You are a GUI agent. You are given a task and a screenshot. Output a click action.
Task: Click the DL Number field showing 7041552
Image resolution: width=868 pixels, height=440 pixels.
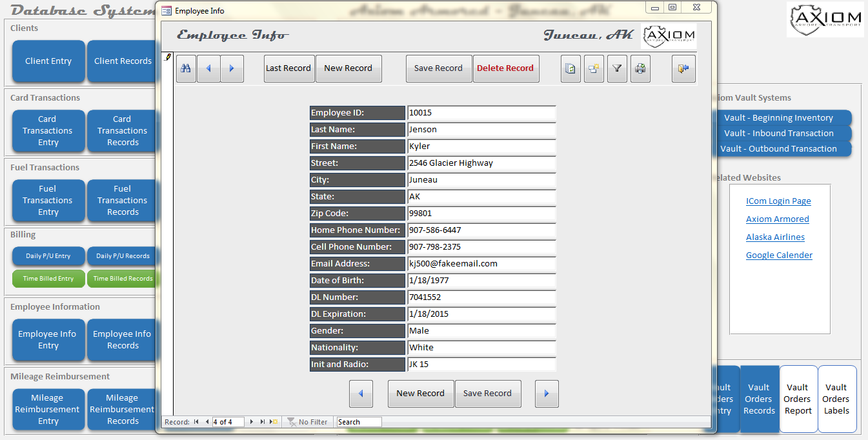pyautogui.click(x=481, y=297)
